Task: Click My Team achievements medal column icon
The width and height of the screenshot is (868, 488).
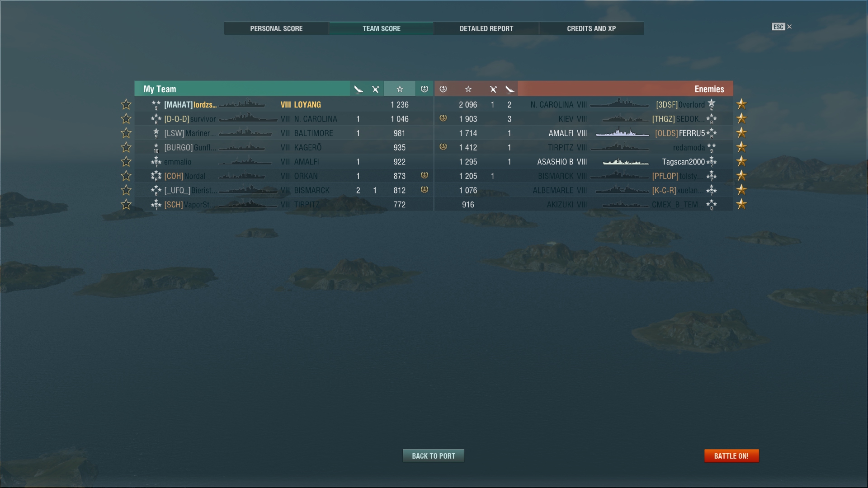Action: click(x=424, y=89)
